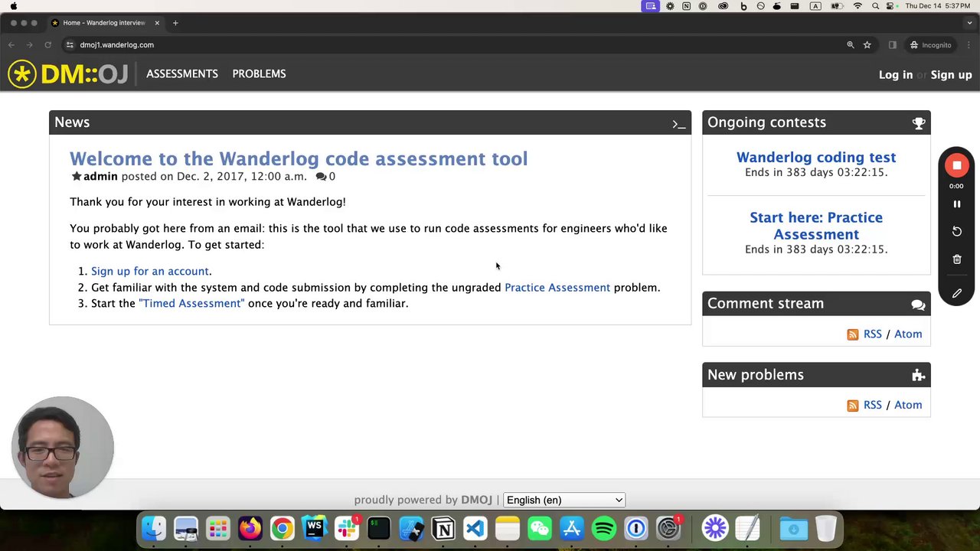Open Firefox from the Dock
The width and height of the screenshot is (980, 551).
[250, 529]
